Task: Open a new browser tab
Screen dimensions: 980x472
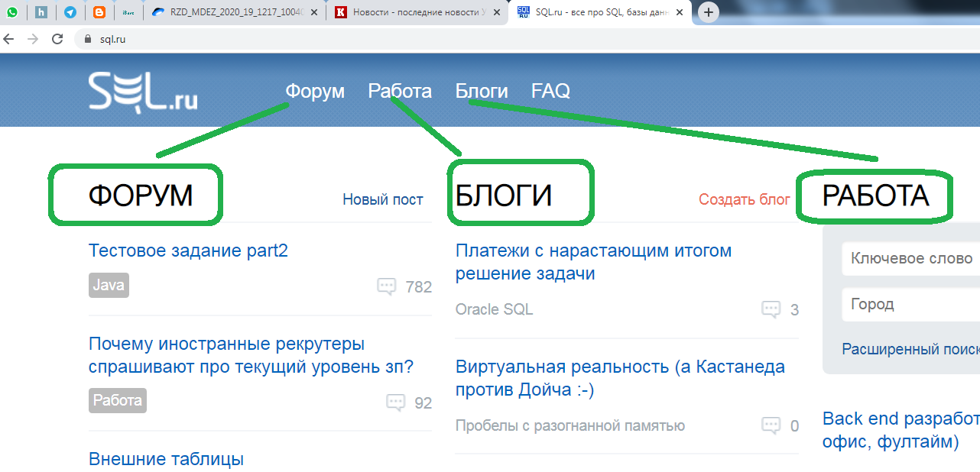Action: click(x=709, y=12)
